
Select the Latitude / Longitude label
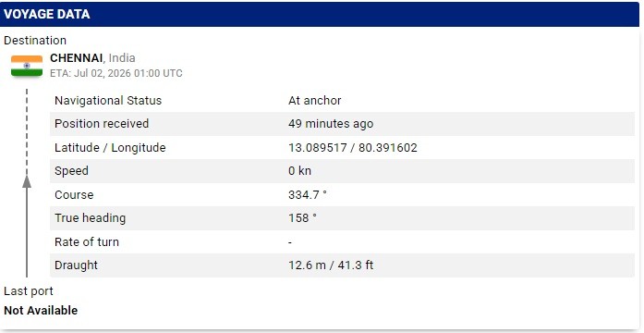coord(110,148)
